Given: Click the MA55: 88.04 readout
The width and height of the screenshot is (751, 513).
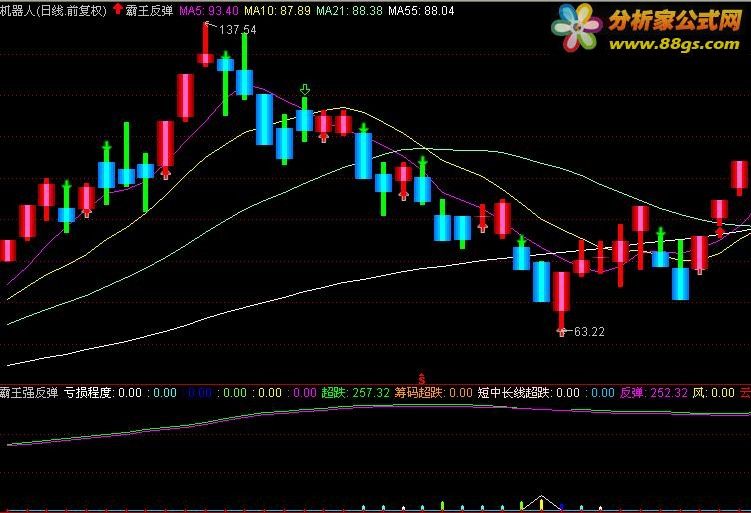Looking at the screenshot, I should pos(421,11).
